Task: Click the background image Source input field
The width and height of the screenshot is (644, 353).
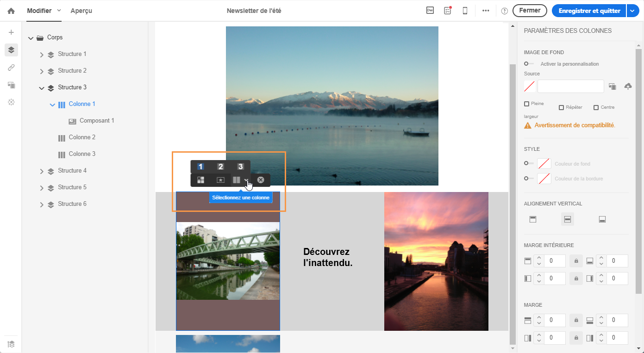Action: pyautogui.click(x=571, y=87)
